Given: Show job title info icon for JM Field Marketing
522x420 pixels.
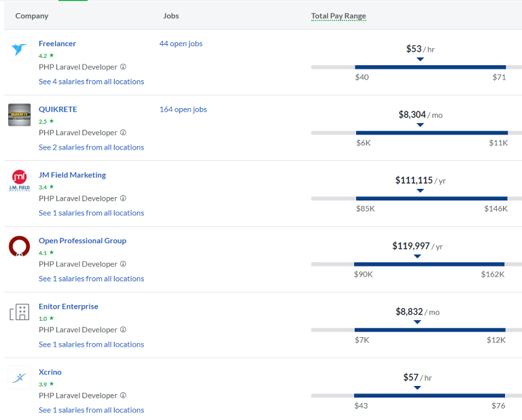Looking at the screenshot, I should tap(123, 198).
